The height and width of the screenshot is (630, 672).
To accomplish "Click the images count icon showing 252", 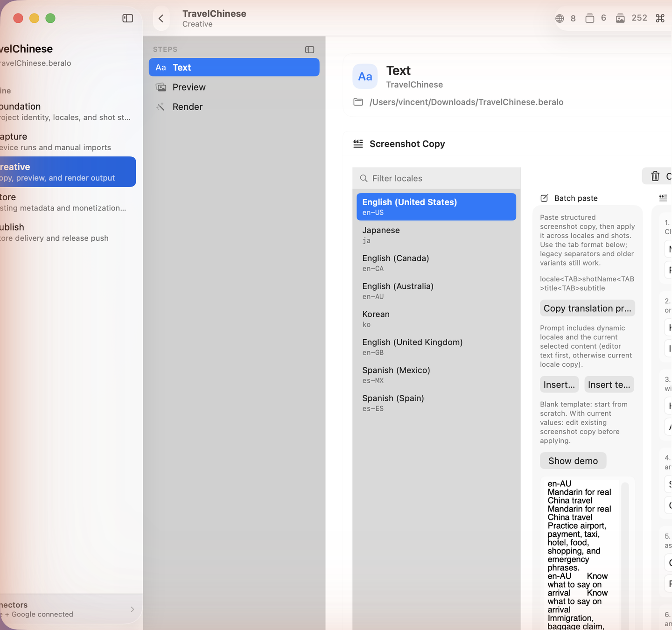I will coord(620,18).
